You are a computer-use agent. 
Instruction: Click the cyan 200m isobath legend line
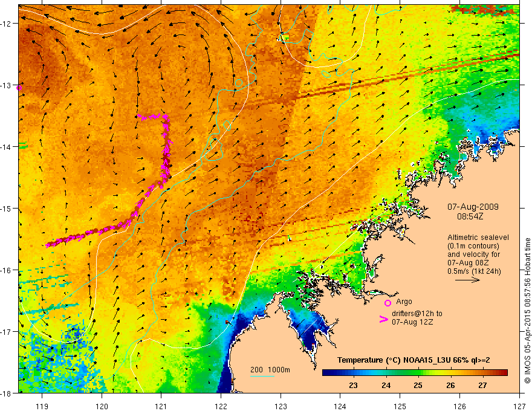point(262,377)
